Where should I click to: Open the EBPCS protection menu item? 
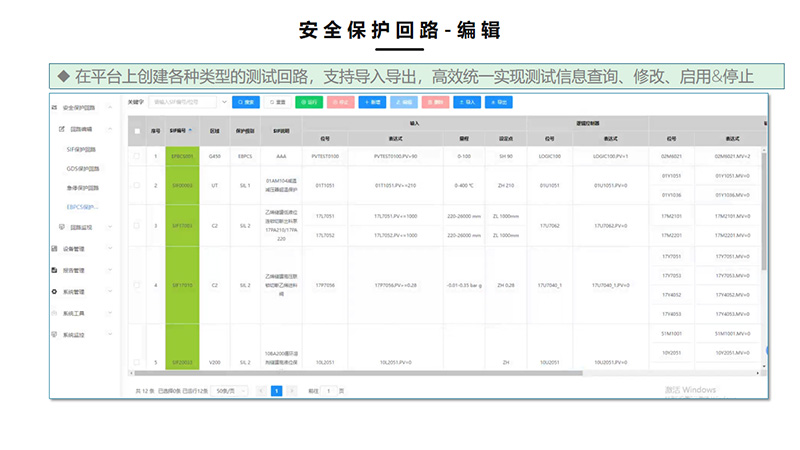pyautogui.click(x=82, y=207)
